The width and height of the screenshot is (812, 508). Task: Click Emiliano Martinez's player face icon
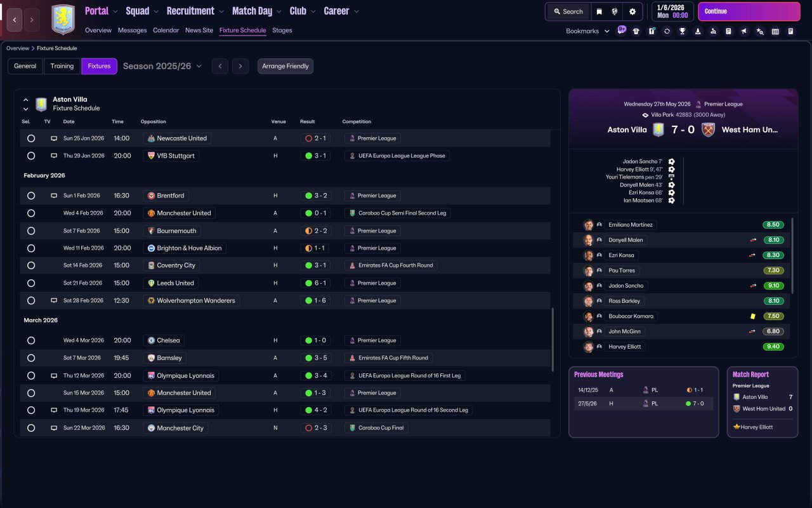tap(588, 225)
